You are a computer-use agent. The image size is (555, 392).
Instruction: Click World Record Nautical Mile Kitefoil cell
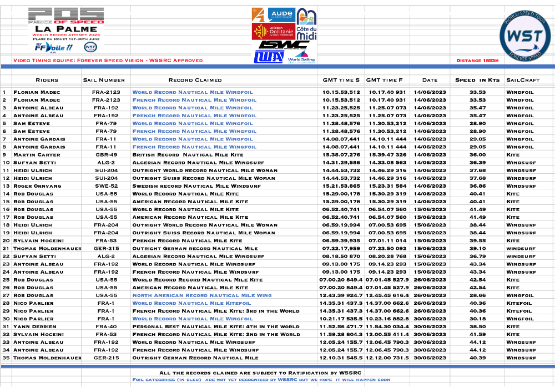click(191, 303)
